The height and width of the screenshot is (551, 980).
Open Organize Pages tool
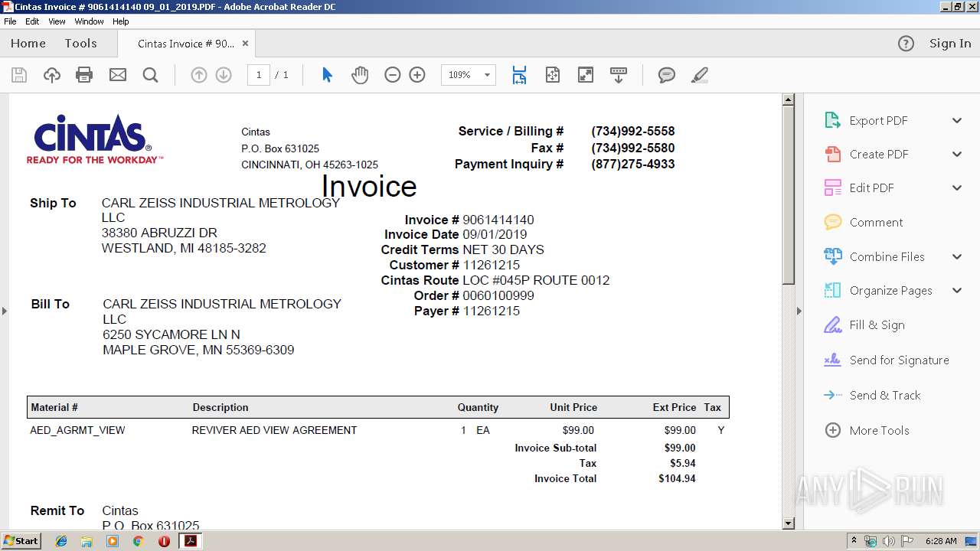(x=890, y=291)
